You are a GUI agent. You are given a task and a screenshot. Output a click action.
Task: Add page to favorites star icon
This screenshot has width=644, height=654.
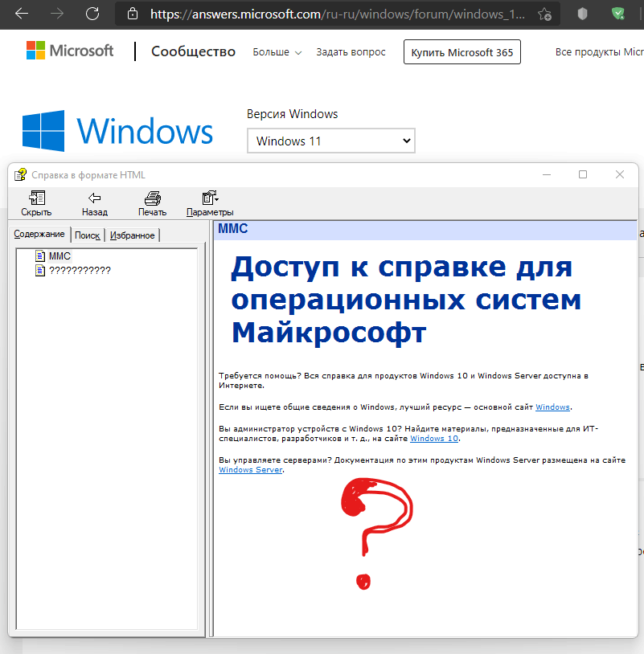click(x=544, y=14)
